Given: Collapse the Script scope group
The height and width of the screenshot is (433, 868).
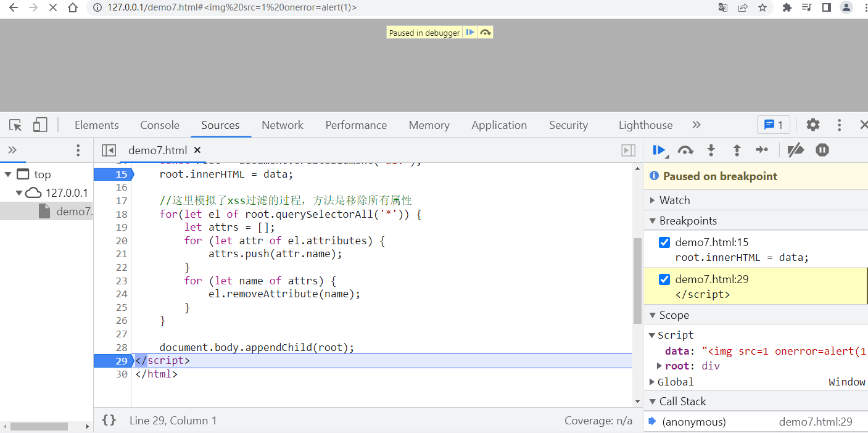Looking at the screenshot, I should (652, 335).
